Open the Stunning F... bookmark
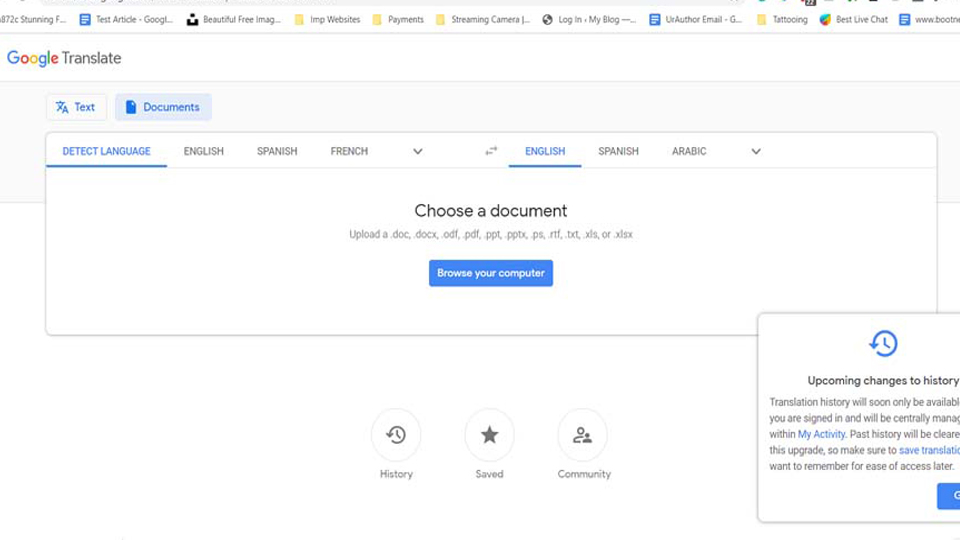Image resolution: width=960 pixels, height=540 pixels. (33, 20)
